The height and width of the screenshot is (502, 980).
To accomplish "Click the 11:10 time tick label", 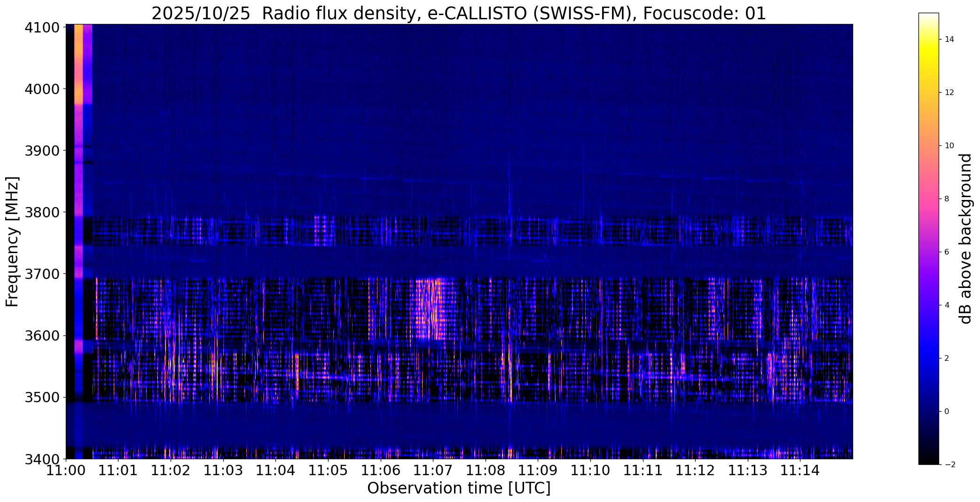I will 591,470.
